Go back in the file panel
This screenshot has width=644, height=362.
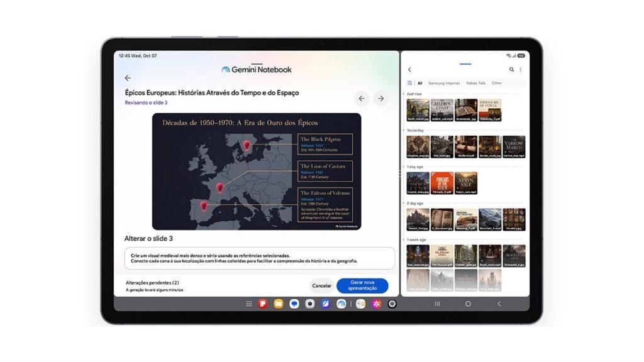tap(409, 70)
